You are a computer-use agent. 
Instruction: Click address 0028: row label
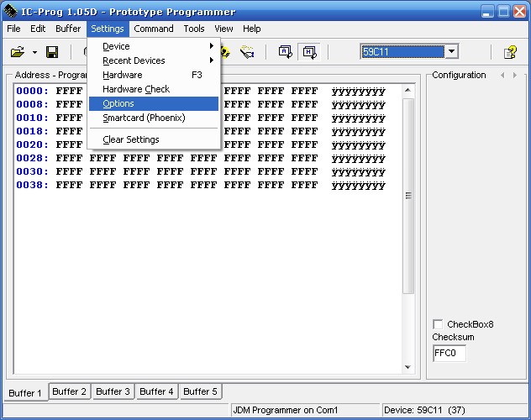(32, 158)
